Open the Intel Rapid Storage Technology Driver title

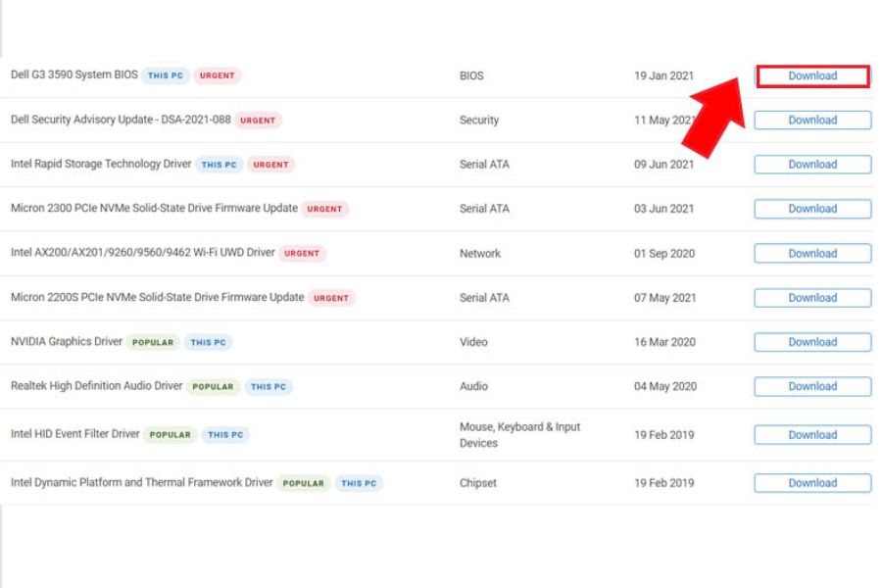pos(101,164)
